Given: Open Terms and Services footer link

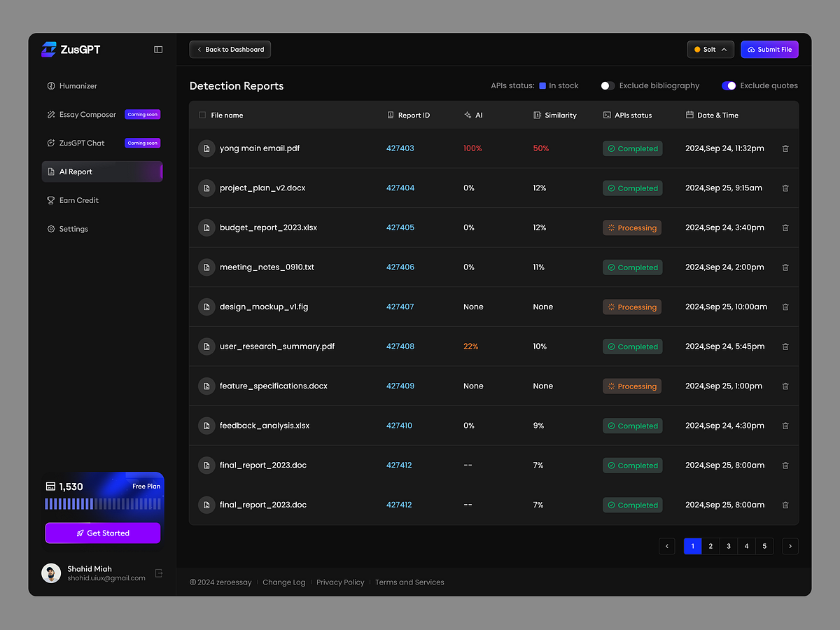Looking at the screenshot, I should point(409,582).
